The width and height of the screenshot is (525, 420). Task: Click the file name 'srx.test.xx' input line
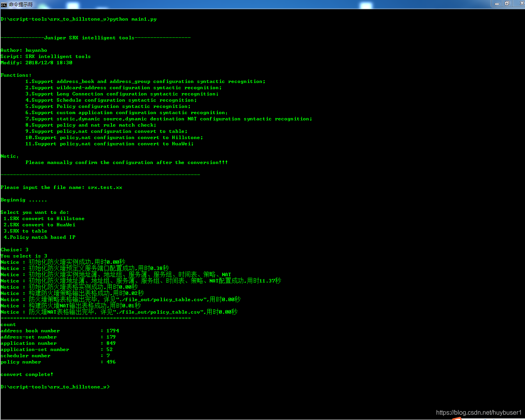point(62,187)
